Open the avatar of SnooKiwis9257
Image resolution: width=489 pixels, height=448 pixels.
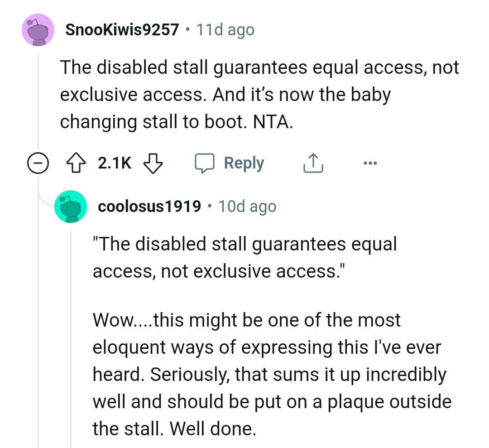point(38,30)
